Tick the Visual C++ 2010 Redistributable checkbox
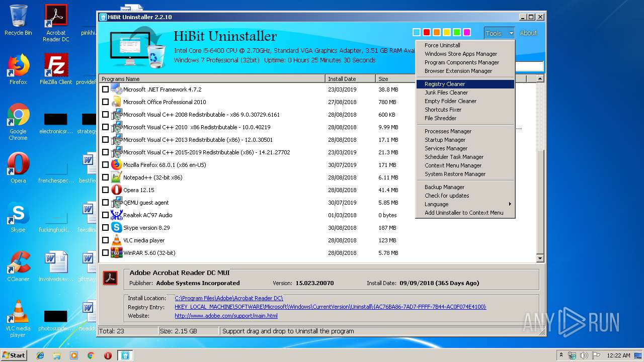644x362 pixels. 105,127
